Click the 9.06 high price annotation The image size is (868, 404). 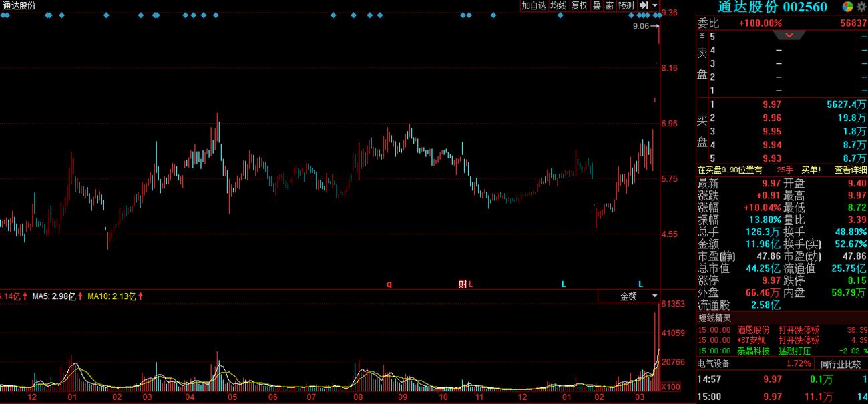point(641,26)
